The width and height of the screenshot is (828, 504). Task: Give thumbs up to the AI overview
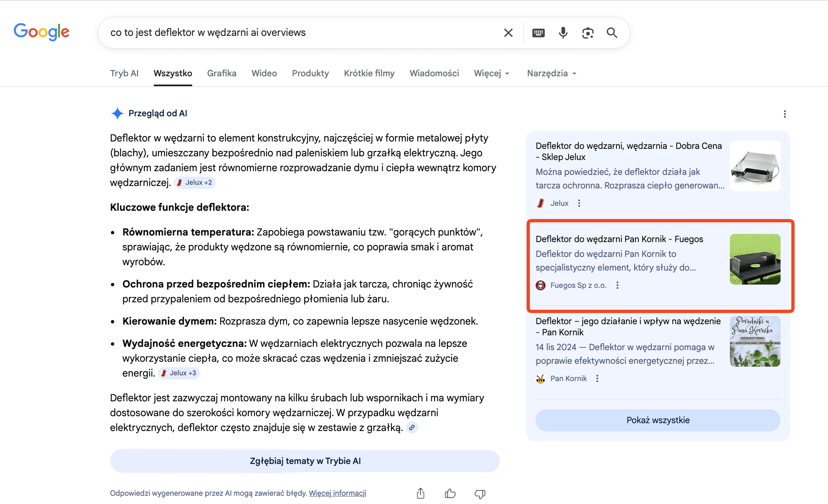[x=450, y=493]
